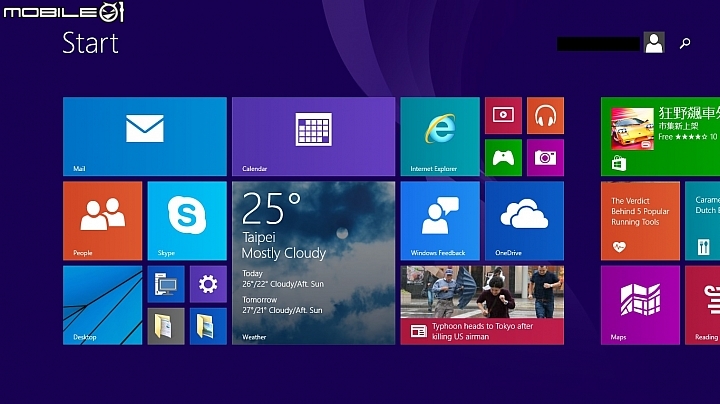Switch to the Desktop tile
Image resolution: width=720 pixels, height=404 pixels.
(x=102, y=305)
